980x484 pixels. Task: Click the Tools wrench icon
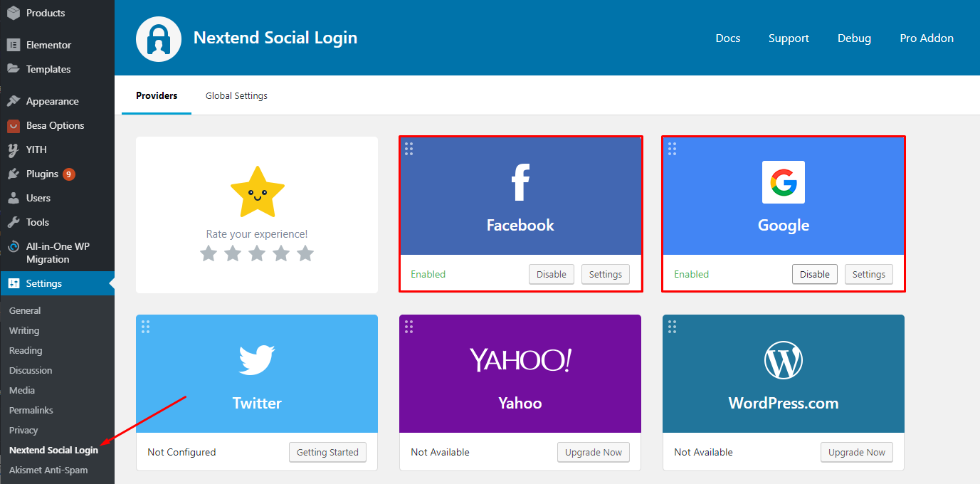pyautogui.click(x=14, y=222)
